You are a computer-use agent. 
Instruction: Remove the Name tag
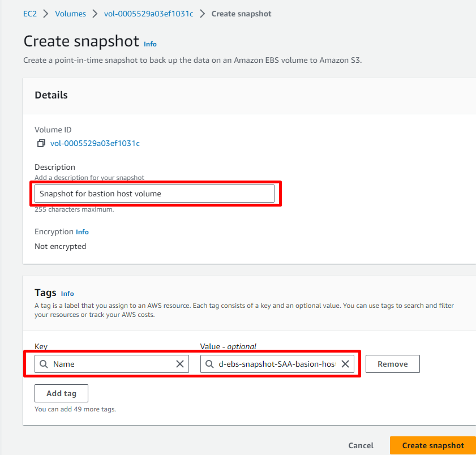click(392, 364)
